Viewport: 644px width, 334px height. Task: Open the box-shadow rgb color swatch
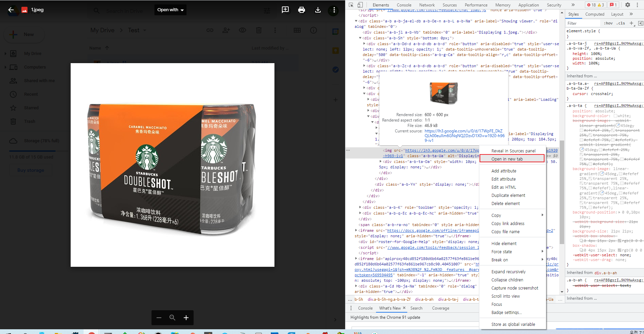[x=620, y=250]
